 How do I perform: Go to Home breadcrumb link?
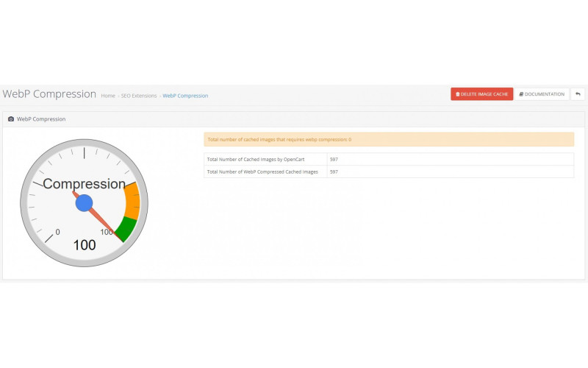pos(108,96)
